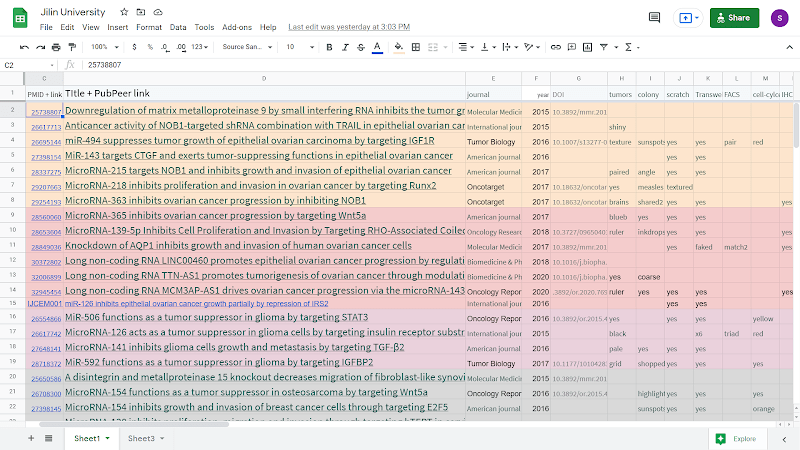Click the Undo icon
Image resolution: width=800 pixels, height=450 pixels.
coord(24,46)
